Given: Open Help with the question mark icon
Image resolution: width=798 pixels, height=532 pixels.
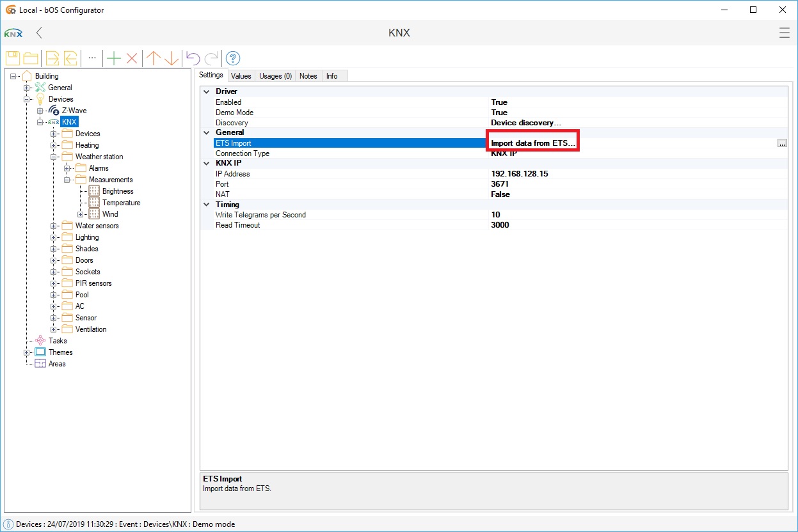Looking at the screenshot, I should point(233,58).
